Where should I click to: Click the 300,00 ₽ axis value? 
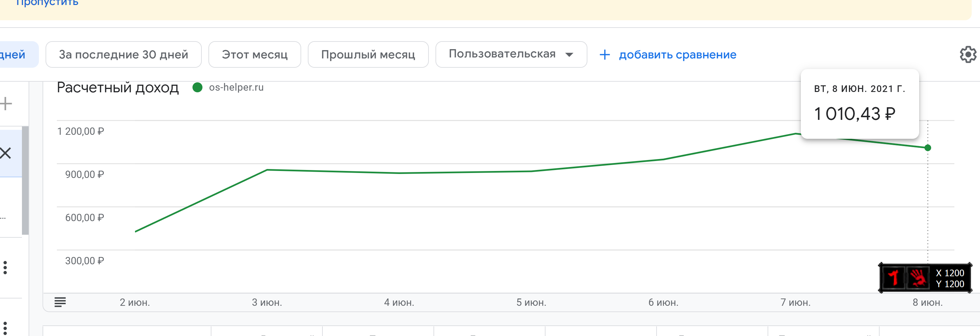coord(84,261)
